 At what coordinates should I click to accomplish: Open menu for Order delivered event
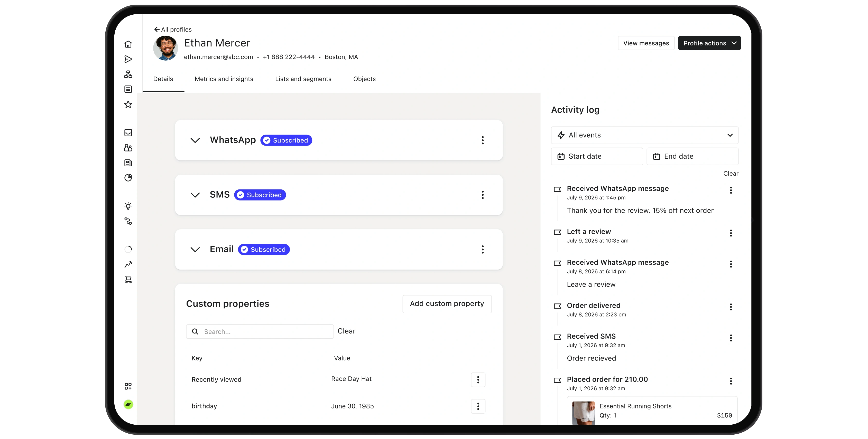click(731, 307)
